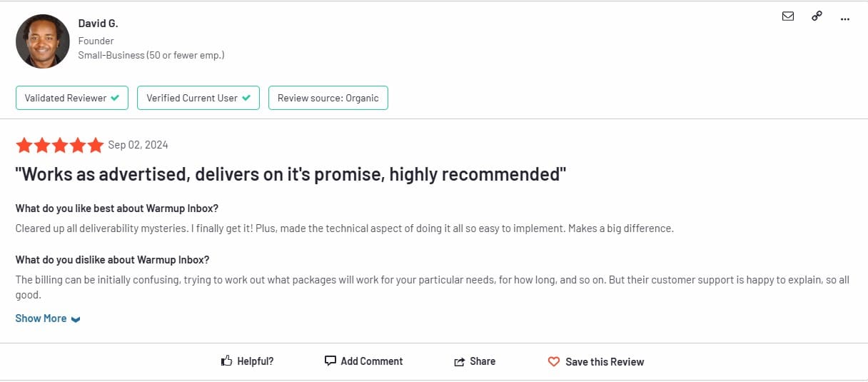Click the thumbs-up Helpful icon

click(227, 361)
